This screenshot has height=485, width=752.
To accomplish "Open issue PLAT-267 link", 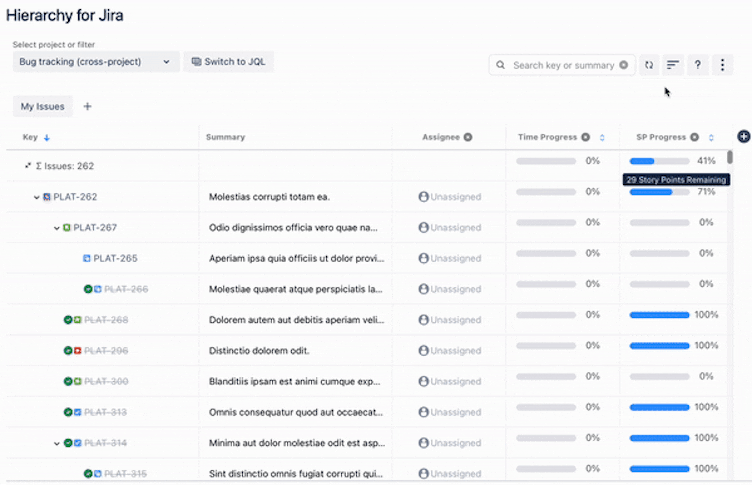I will pos(95,227).
